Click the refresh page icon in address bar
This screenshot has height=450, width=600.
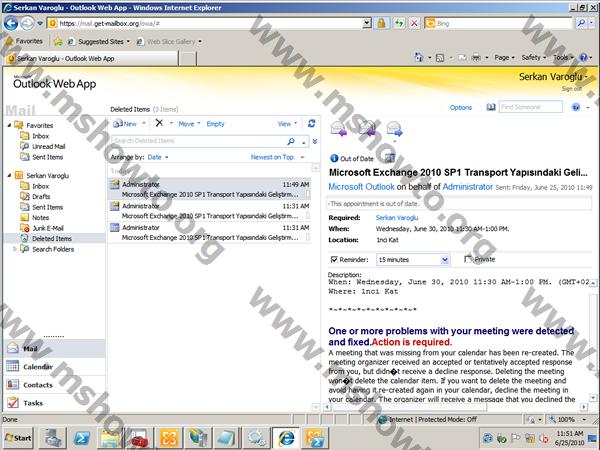[x=399, y=23]
